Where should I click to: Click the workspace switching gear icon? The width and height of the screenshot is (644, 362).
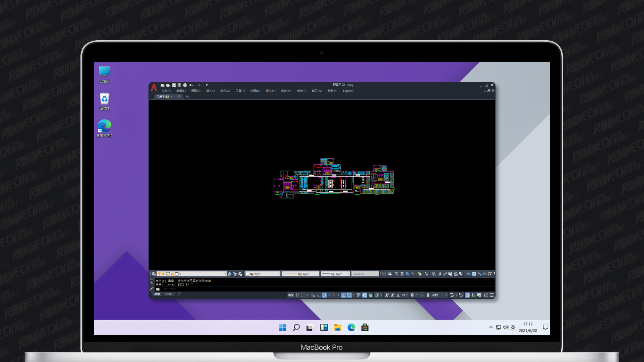[x=412, y=295]
